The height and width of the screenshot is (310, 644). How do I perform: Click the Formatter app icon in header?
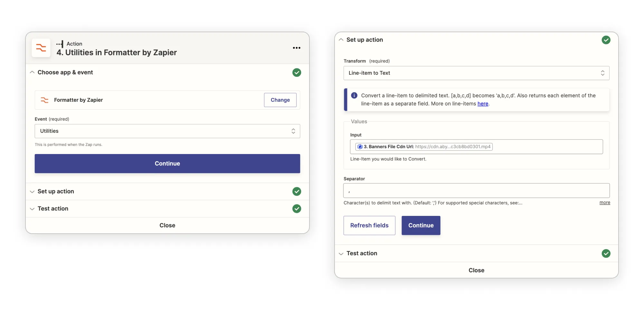41,48
